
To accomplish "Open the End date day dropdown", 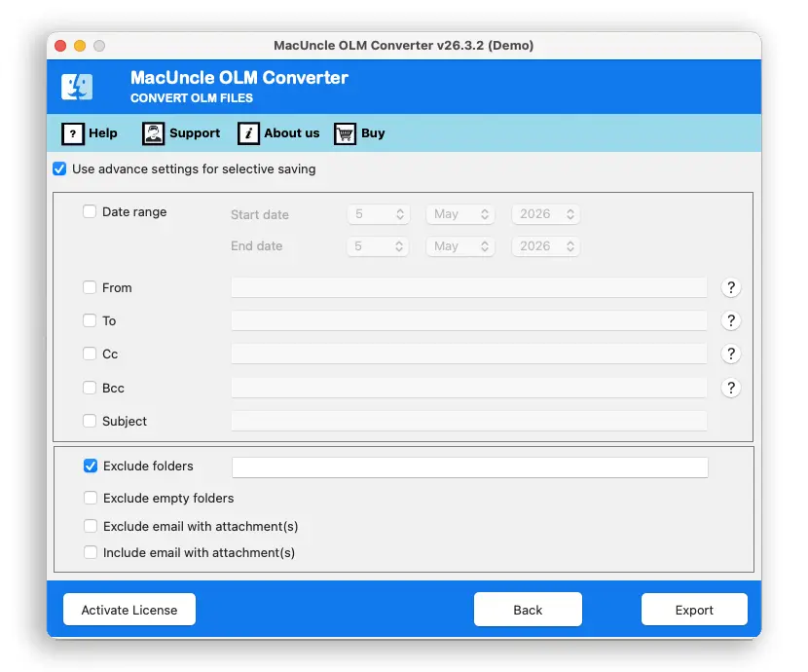I will pyautogui.click(x=379, y=246).
